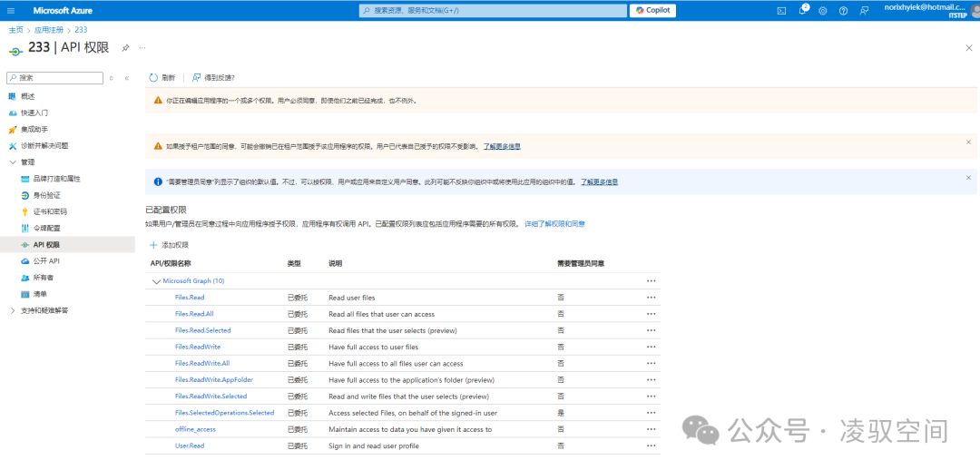Open the User.Read permission
980x470 pixels.
point(190,446)
